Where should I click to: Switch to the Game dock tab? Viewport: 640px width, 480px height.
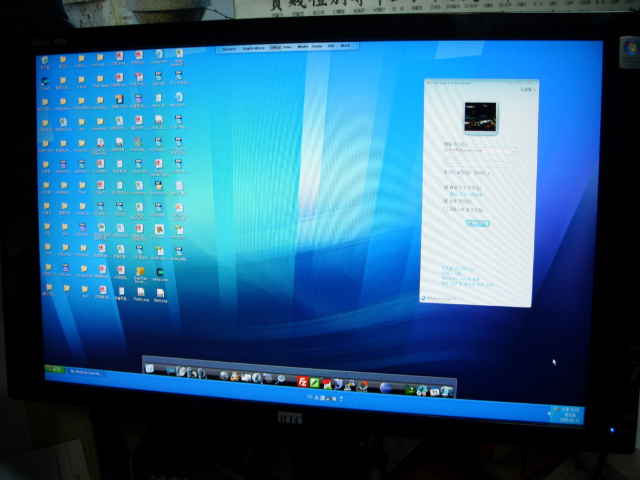[317, 46]
